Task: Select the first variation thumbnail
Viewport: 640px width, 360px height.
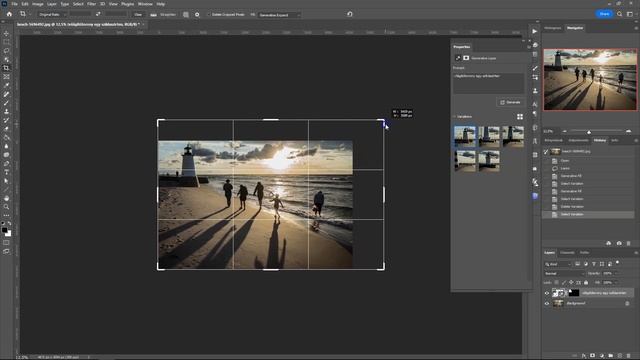Action: (x=464, y=136)
